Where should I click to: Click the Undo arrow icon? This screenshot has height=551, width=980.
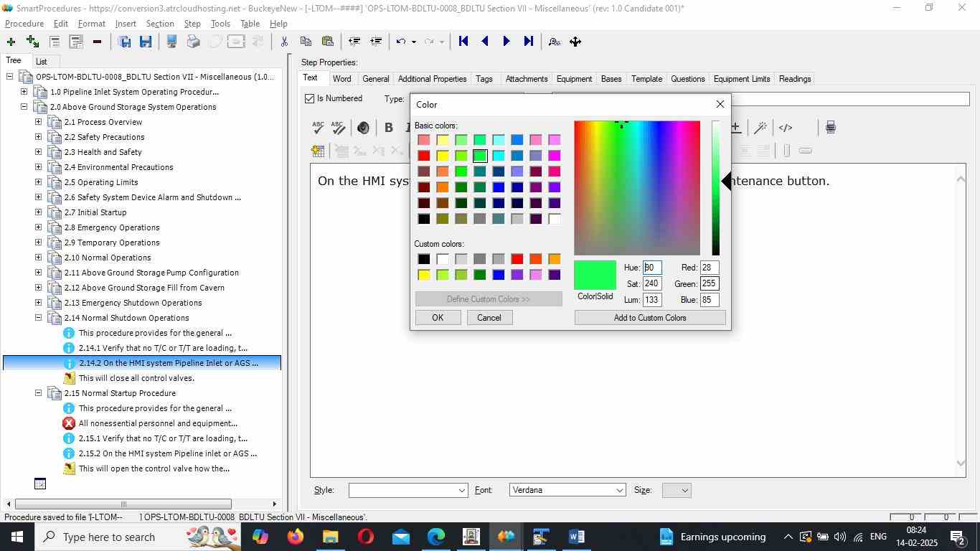[x=402, y=42]
